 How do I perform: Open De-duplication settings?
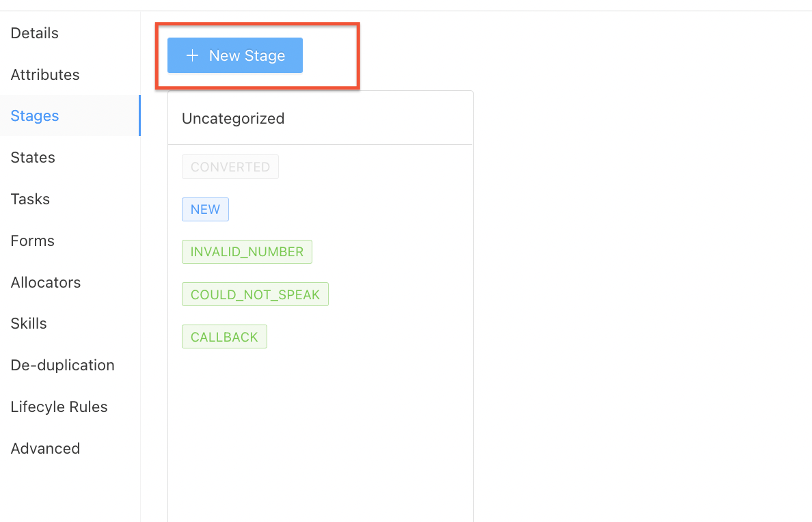(x=63, y=366)
